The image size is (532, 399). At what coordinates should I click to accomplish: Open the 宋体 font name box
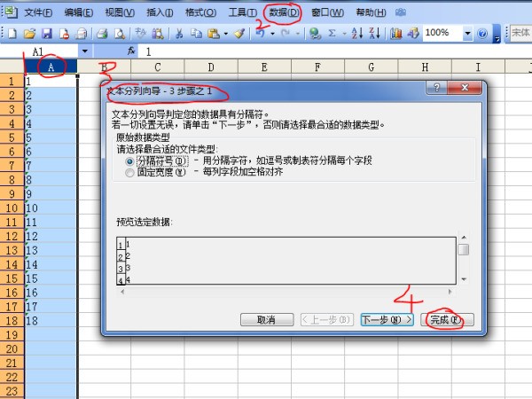521,33
